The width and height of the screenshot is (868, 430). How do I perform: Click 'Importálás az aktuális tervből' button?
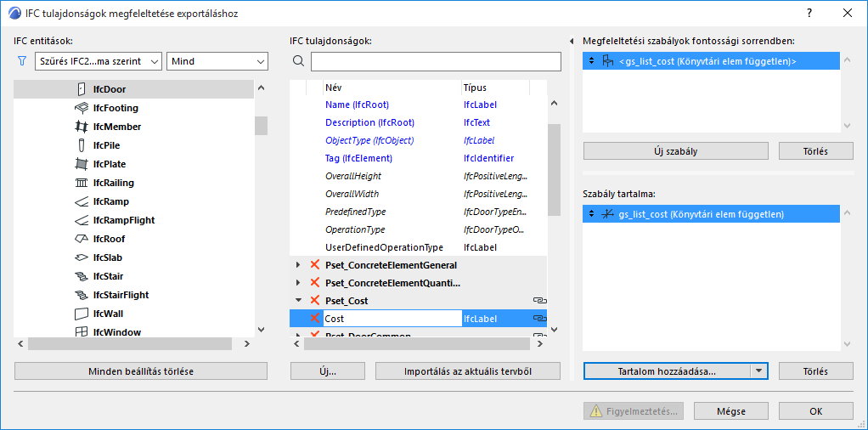tap(468, 371)
